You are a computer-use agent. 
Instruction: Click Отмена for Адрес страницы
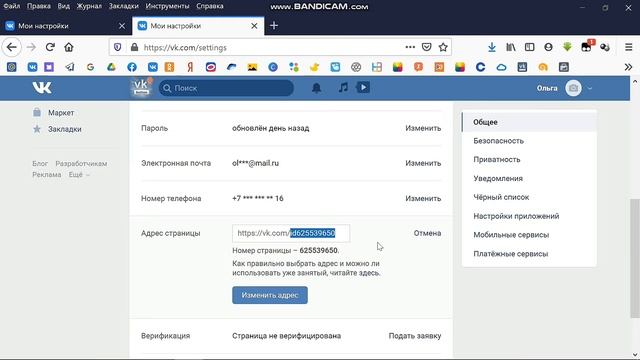427,233
